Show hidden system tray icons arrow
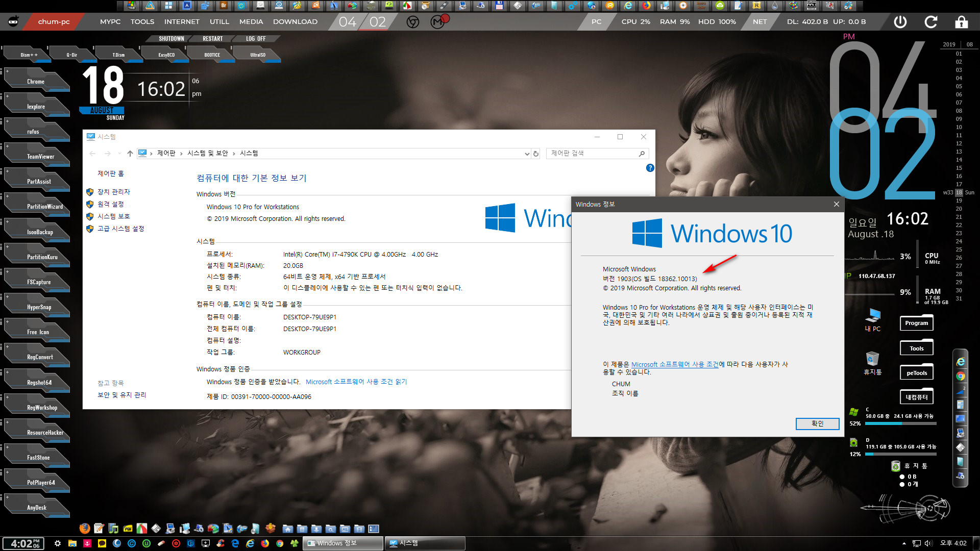 click(x=904, y=543)
